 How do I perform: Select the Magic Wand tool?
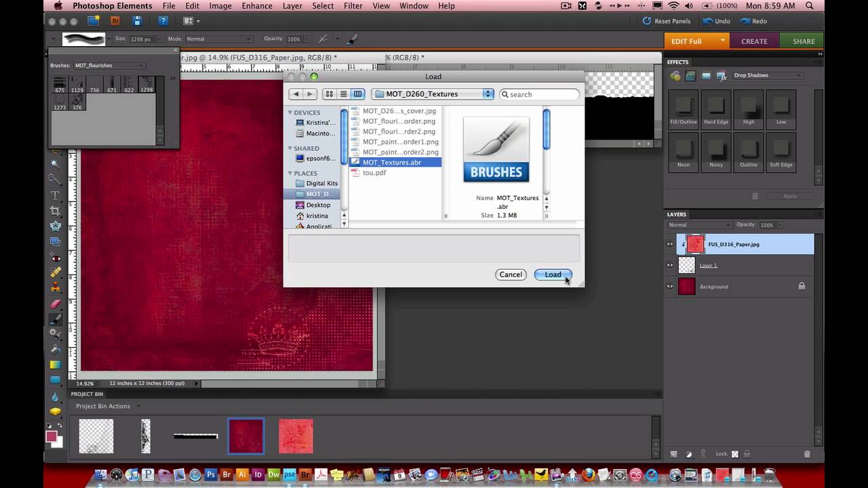pos(55,163)
